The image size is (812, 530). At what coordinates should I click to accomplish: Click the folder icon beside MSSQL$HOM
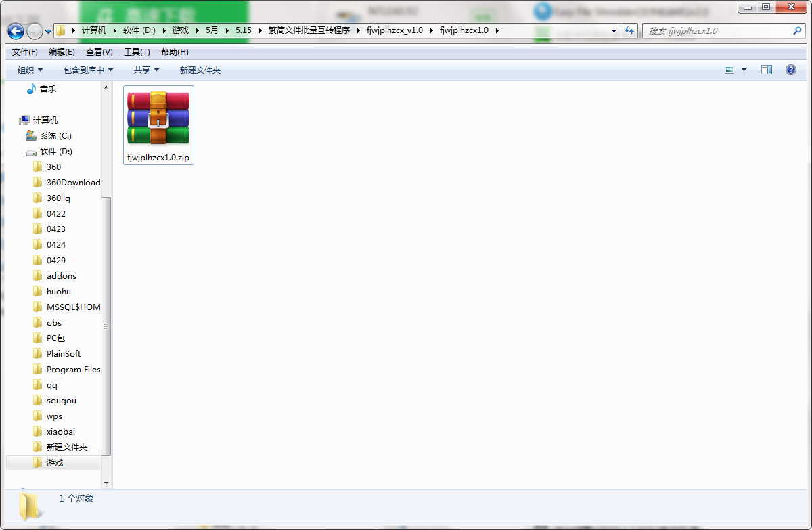(38, 307)
